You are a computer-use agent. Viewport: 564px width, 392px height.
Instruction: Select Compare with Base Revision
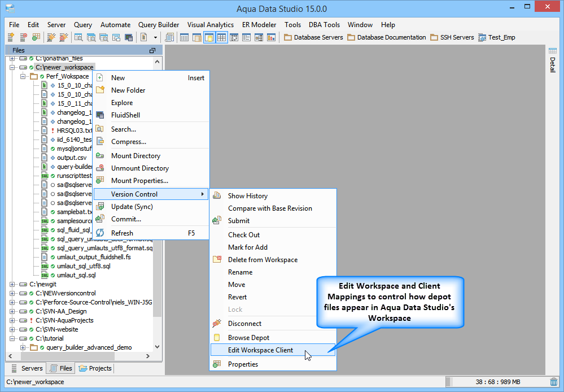point(273,208)
